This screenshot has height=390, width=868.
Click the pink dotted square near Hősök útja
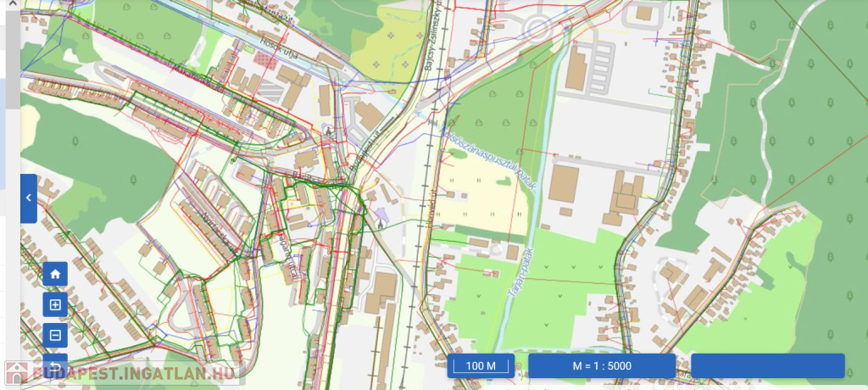[264, 59]
